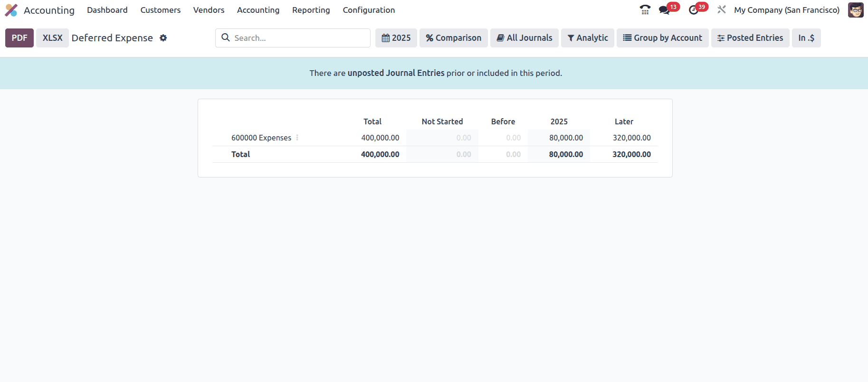Click the Later column header
The image size is (868, 382).
click(624, 121)
